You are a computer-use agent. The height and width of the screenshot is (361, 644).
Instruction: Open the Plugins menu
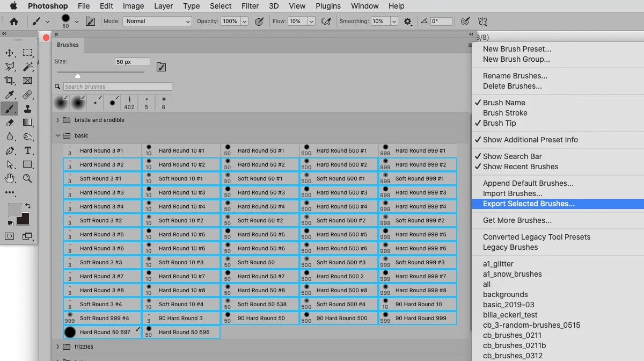[328, 6]
